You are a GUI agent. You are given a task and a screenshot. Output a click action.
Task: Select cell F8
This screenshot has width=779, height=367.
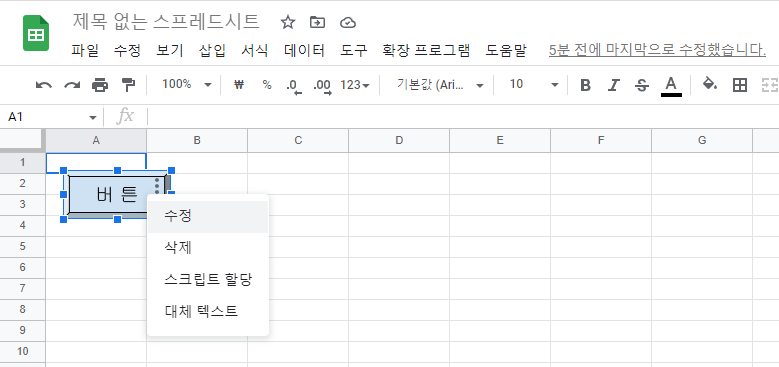click(601, 310)
